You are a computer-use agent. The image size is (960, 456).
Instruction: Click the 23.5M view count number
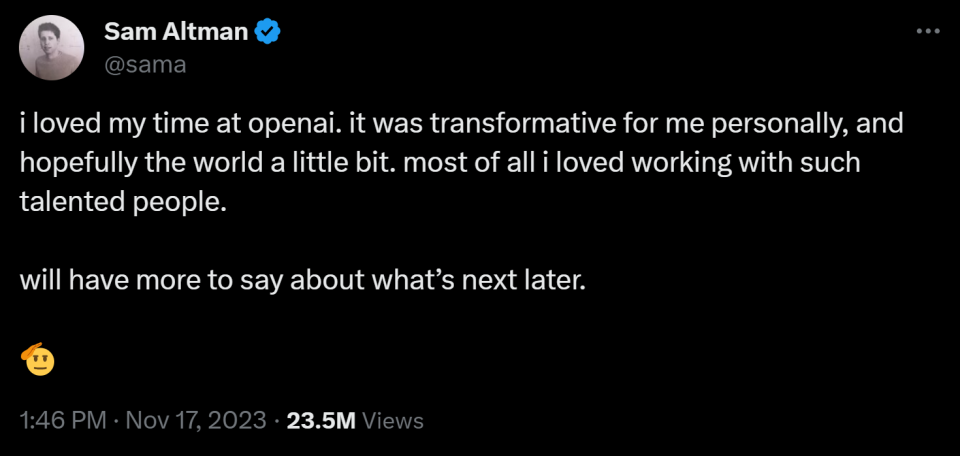321,420
